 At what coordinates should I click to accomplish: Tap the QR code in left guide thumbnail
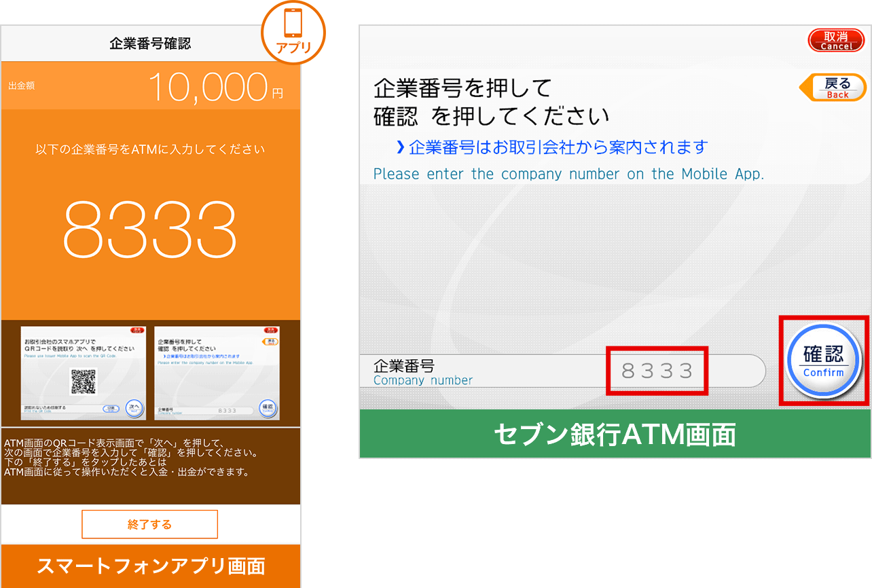point(84,381)
